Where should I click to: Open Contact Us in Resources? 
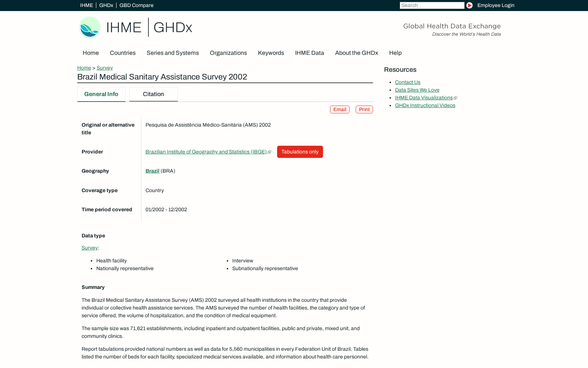coord(408,82)
